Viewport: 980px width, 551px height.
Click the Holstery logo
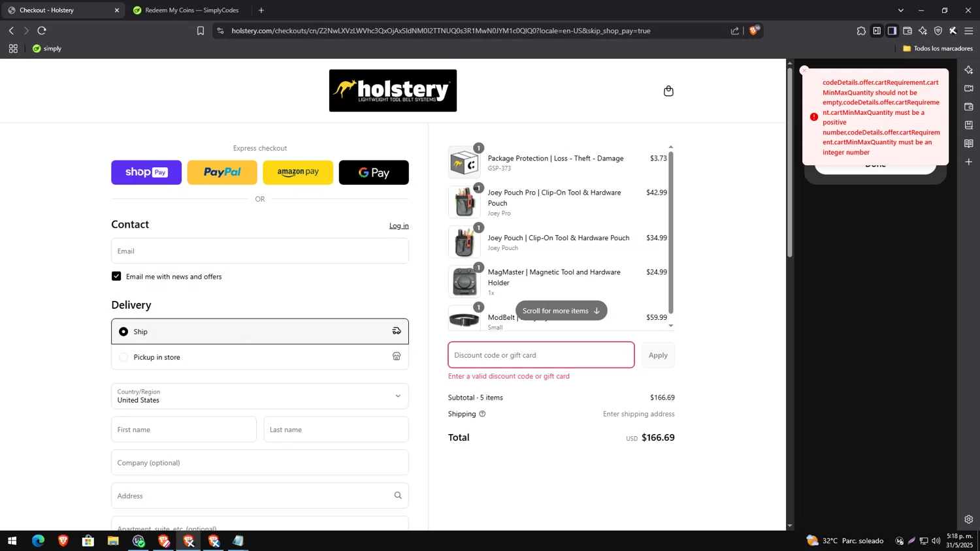tap(393, 91)
